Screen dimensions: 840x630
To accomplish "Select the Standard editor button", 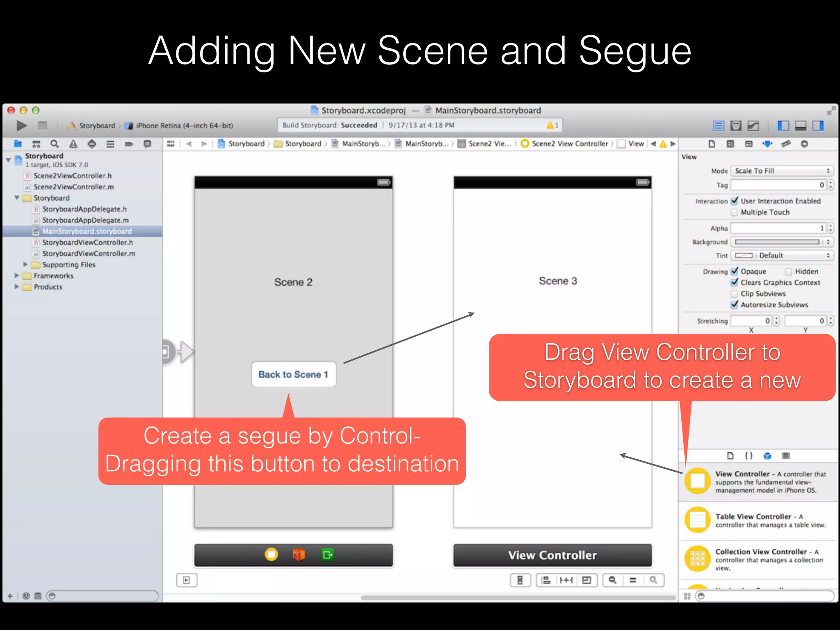I will point(719,126).
